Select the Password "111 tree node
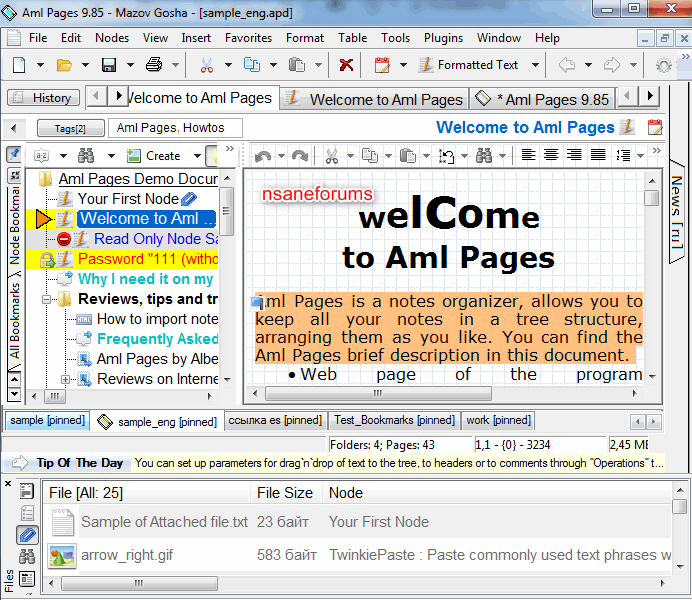The image size is (692, 600). click(147, 259)
